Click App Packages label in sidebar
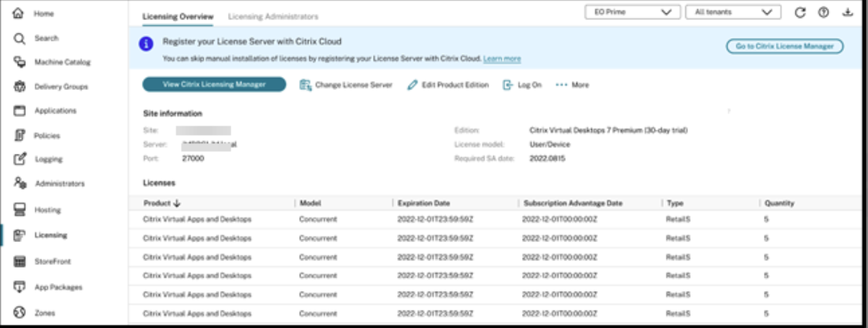Image resolution: width=868 pixels, height=328 pixels. 59,287
